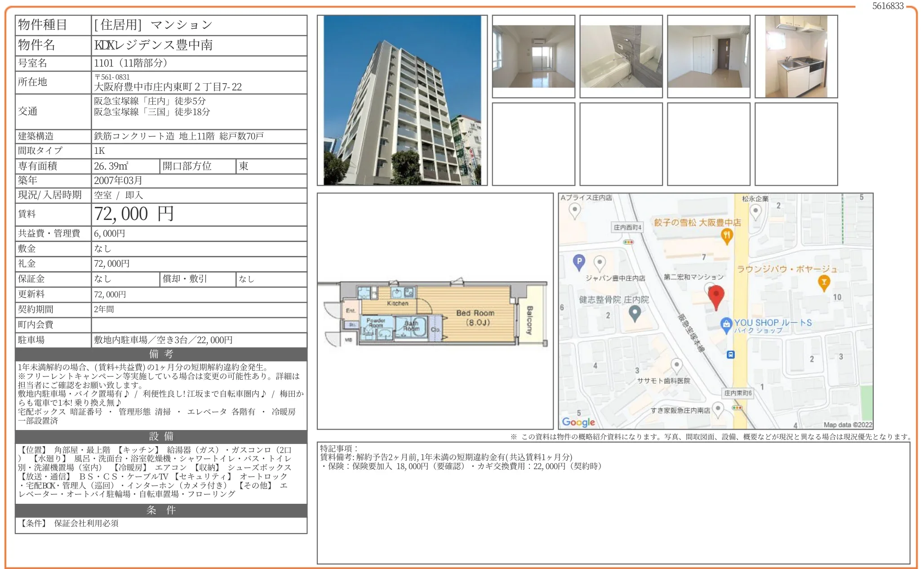
Task: Click the orange bar icon by ラウンジバウ・ボヤージュ
Action: point(824,282)
